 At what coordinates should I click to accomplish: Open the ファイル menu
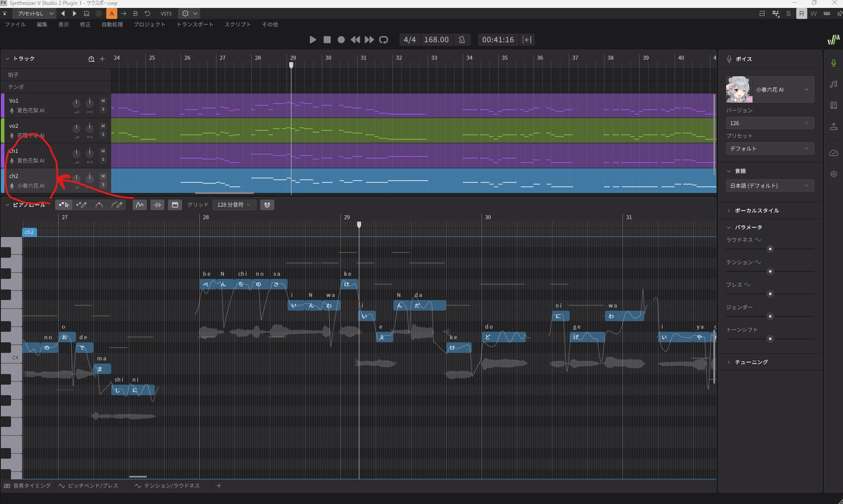point(15,25)
